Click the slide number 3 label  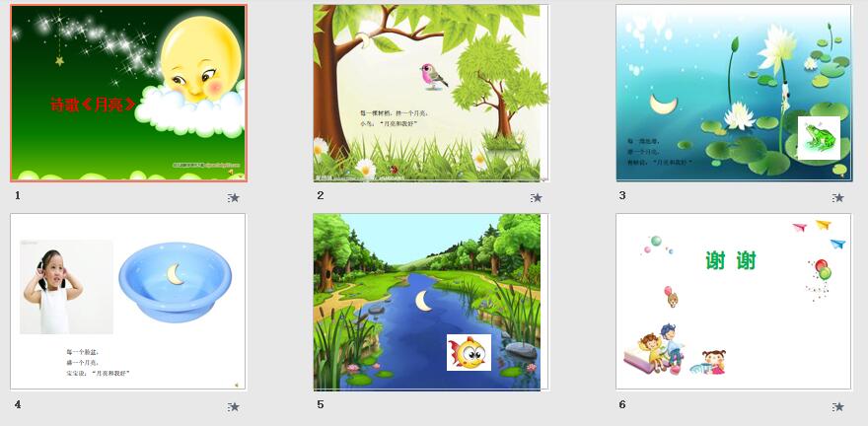click(x=622, y=195)
